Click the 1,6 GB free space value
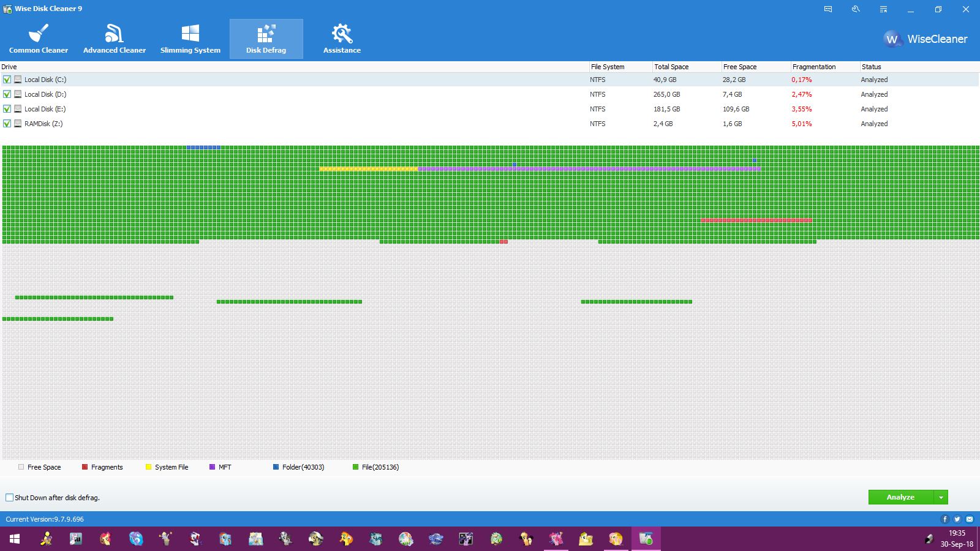The image size is (980, 551). tap(733, 124)
